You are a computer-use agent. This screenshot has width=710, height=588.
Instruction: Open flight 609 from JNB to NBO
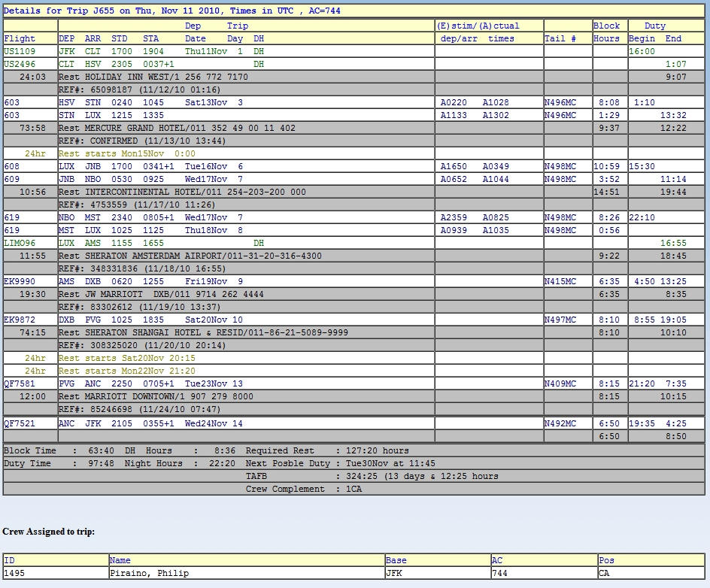[x=12, y=180]
